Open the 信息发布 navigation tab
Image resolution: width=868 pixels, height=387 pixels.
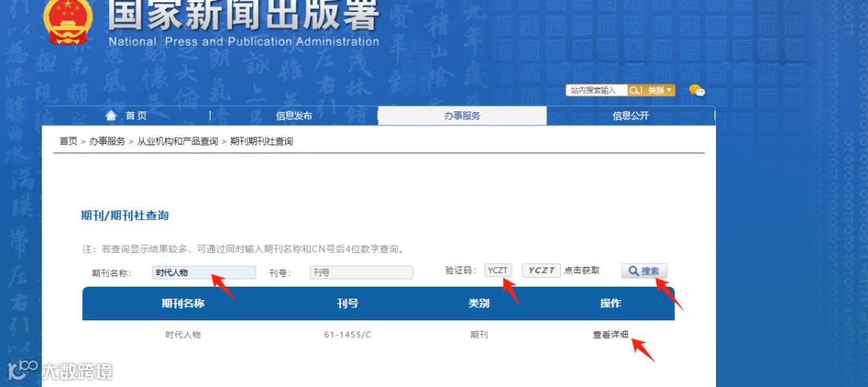pyautogui.click(x=294, y=116)
